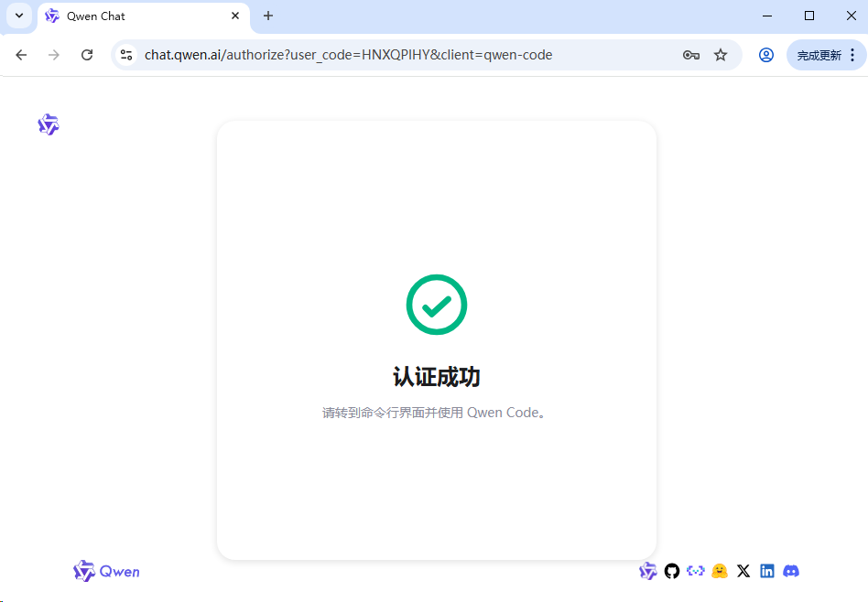Bookmark this page with the star icon

click(721, 55)
